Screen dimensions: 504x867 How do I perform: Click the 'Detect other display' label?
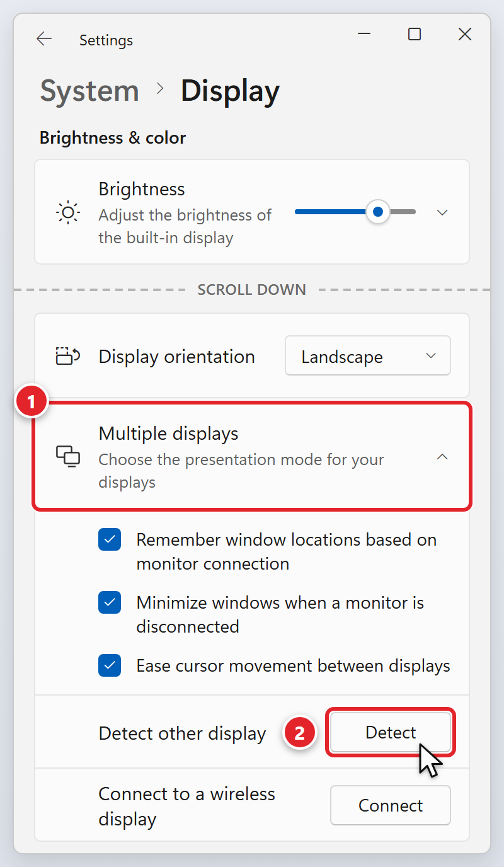tap(182, 733)
